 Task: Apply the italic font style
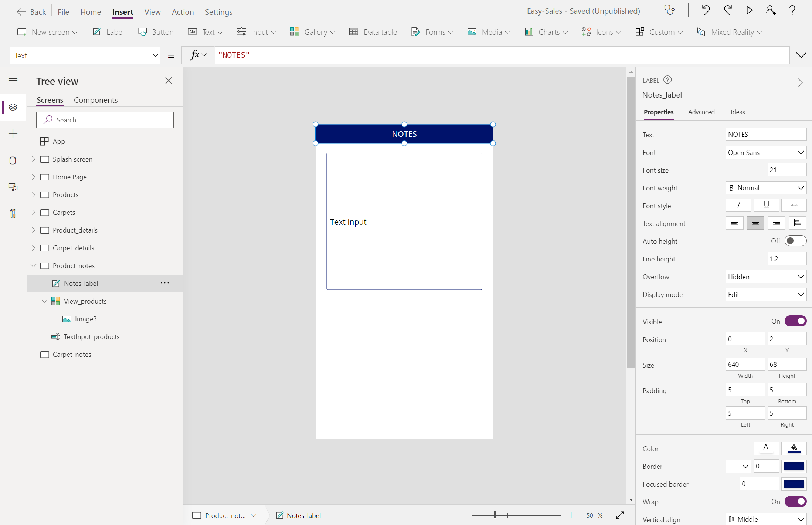(738, 205)
